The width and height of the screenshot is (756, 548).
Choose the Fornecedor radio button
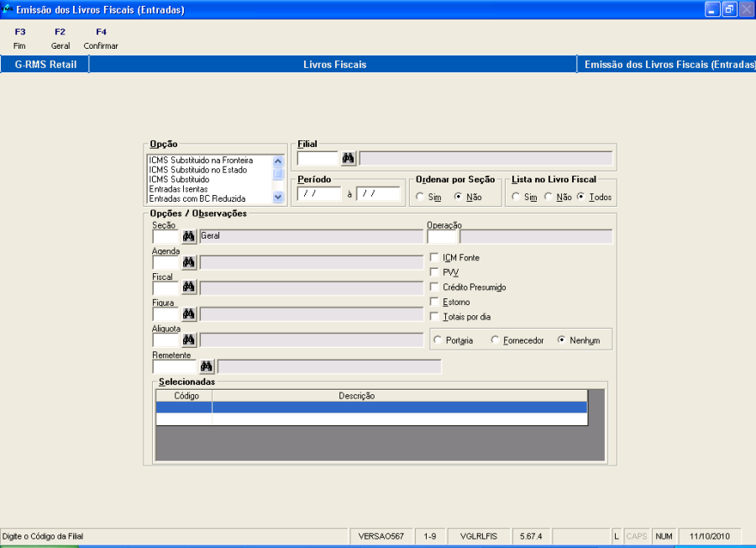point(496,340)
